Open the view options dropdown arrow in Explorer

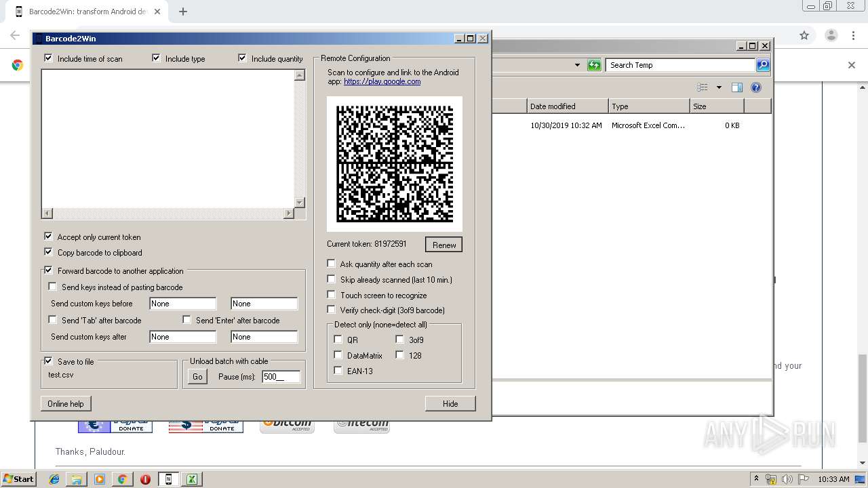(719, 87)
